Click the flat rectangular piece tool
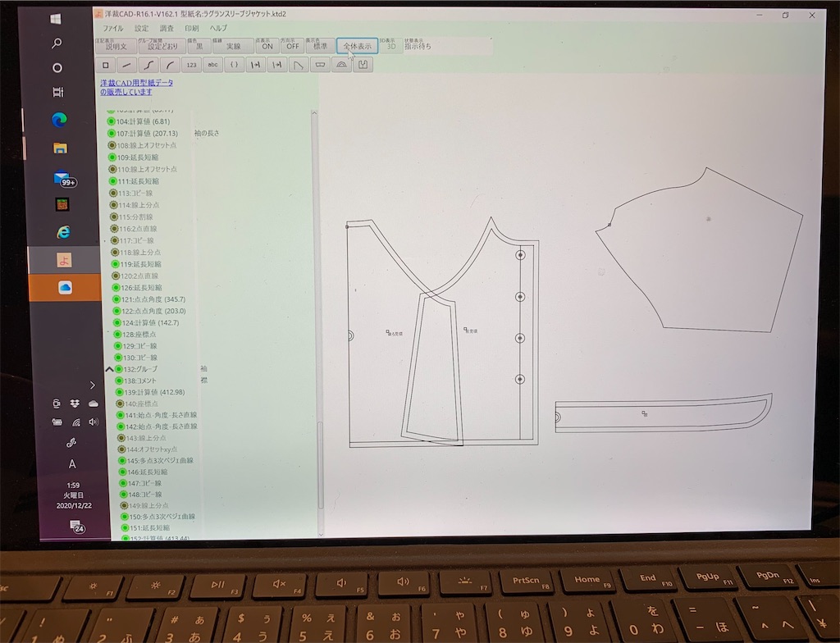 (x=320, y=65)
